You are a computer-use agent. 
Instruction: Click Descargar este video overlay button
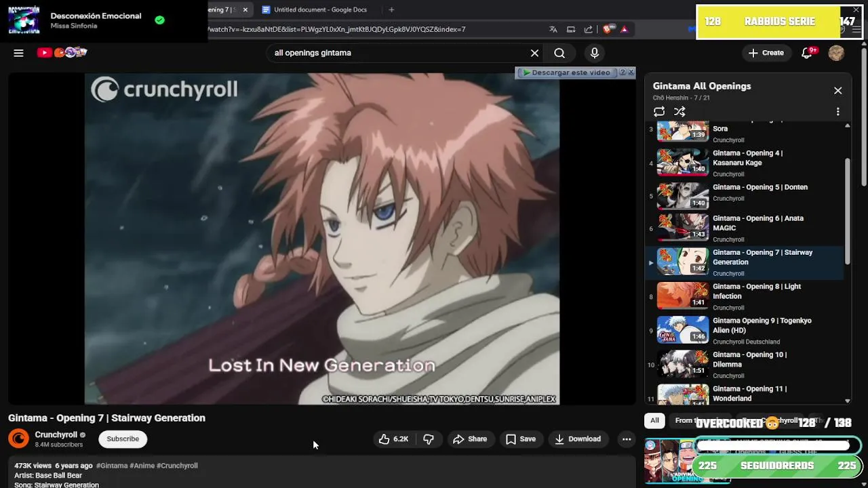click(x=568, y=73)
